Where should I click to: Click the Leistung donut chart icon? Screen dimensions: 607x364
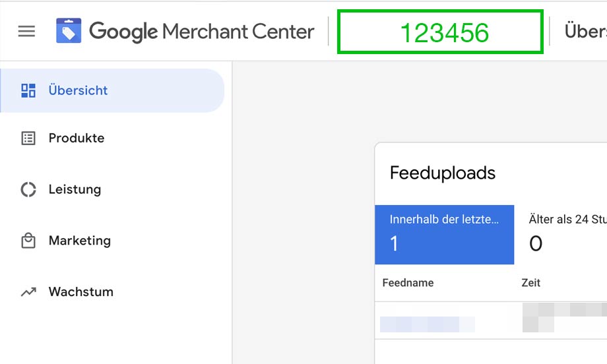pos(28,189)
